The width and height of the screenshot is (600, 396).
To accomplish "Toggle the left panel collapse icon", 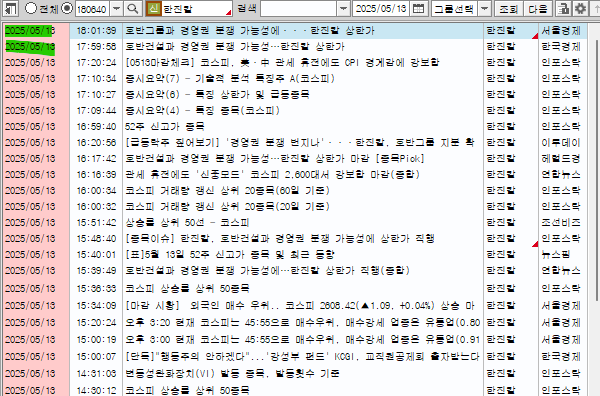I will click(11, 8).
